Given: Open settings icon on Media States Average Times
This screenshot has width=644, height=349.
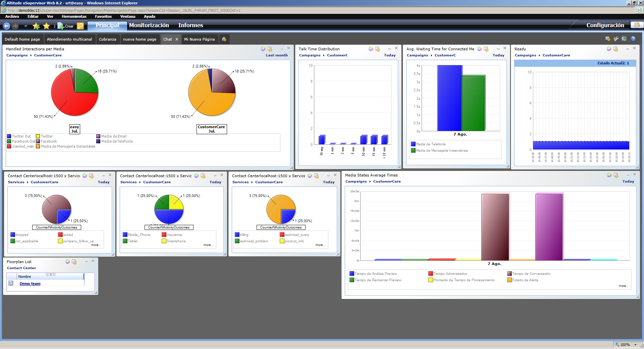Looking at the screenshot, I should (x=616, y=175).
